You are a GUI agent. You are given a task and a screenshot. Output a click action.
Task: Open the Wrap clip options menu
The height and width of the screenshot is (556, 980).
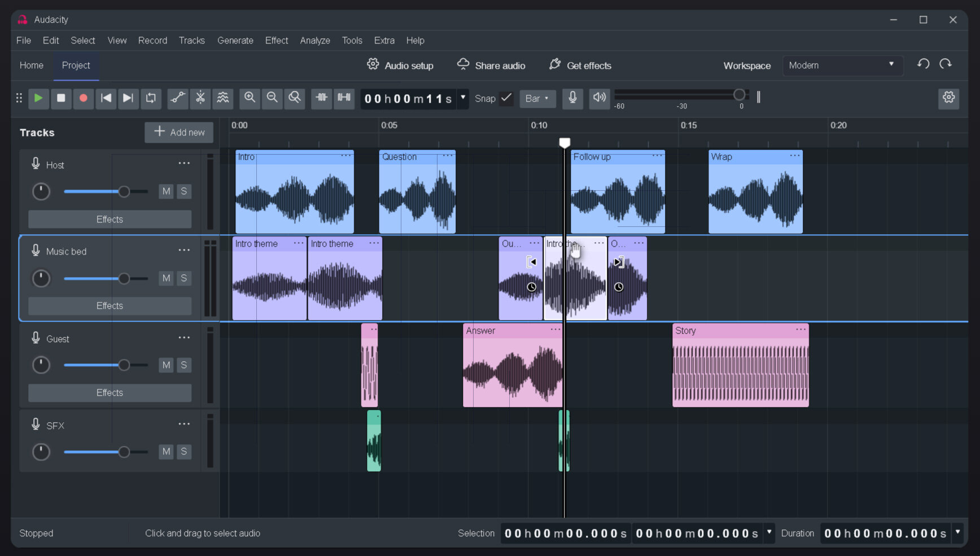coord(795,155)
